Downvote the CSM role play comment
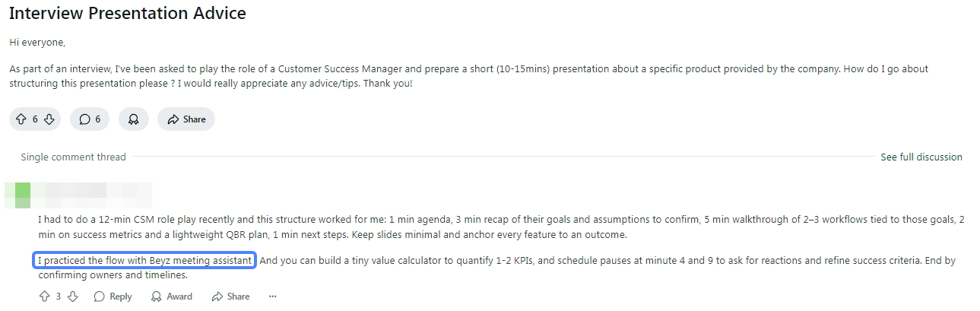This screenshot has height=311, width=980. click(72, 297)
